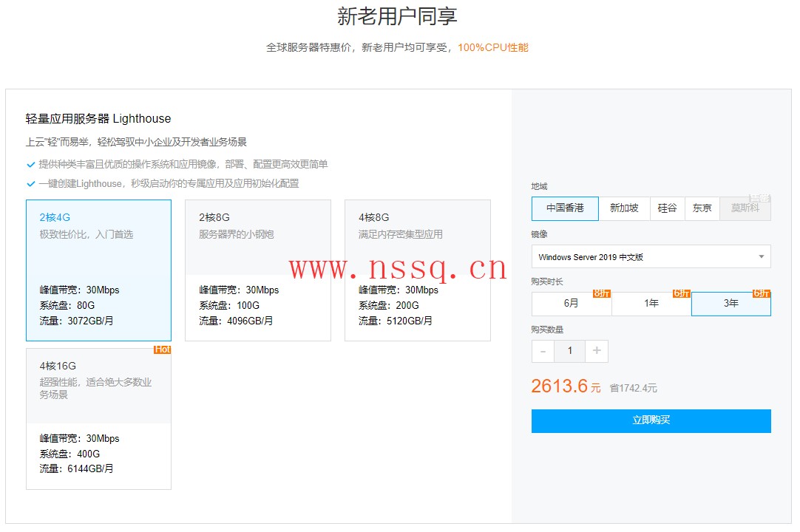Click checkmark beside 提供种类丰富 line
This screenshot has height=532, width=800.
pos(30,165)
